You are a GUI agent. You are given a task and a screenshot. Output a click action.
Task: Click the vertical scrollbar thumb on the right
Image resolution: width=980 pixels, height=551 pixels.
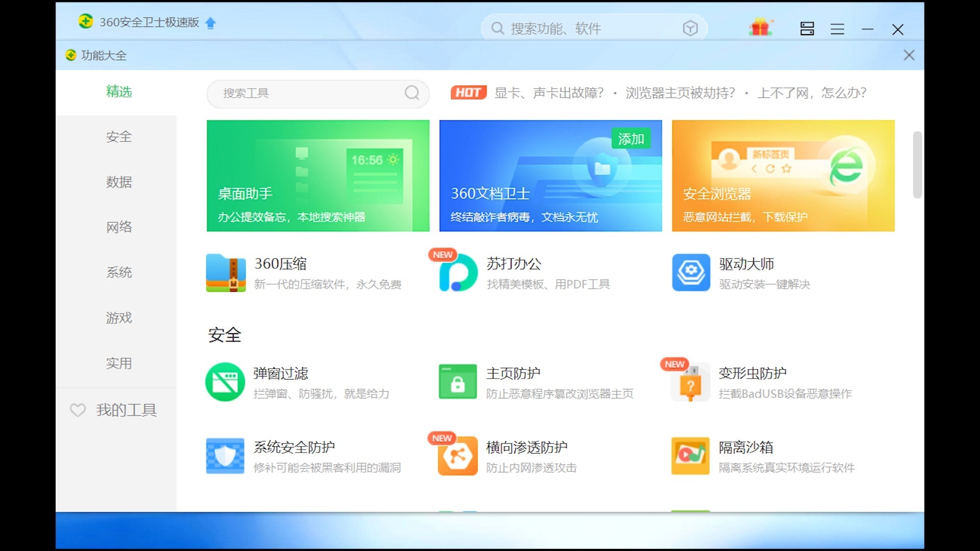click(x=917, y=164)
